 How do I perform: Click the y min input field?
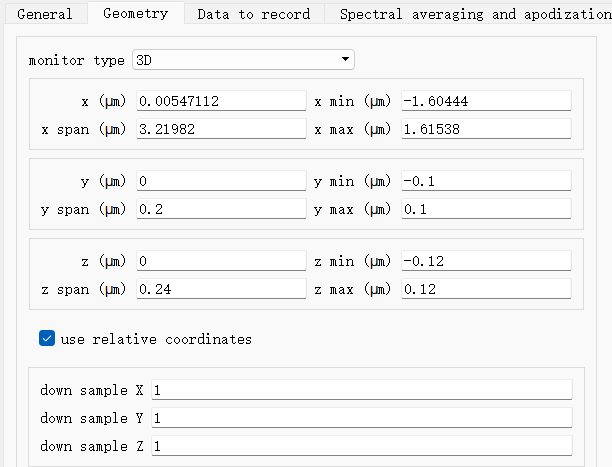point(486,181)
